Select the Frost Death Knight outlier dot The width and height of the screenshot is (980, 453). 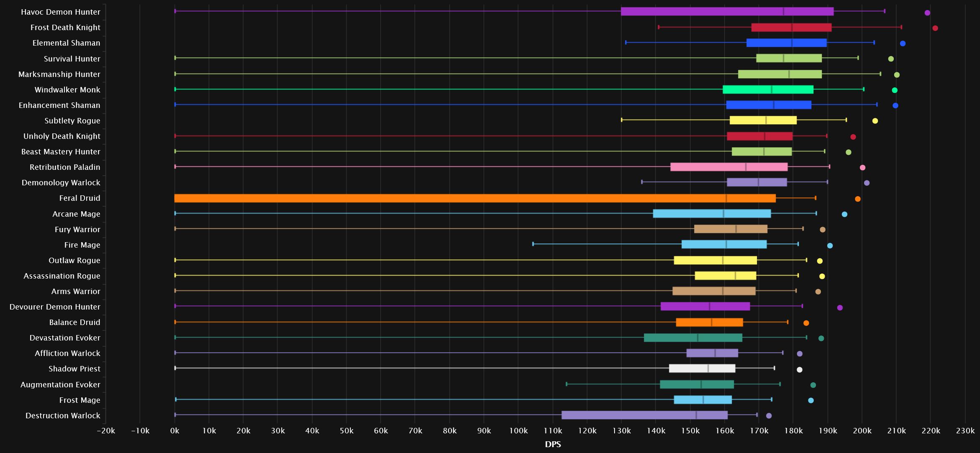[935, 28]
